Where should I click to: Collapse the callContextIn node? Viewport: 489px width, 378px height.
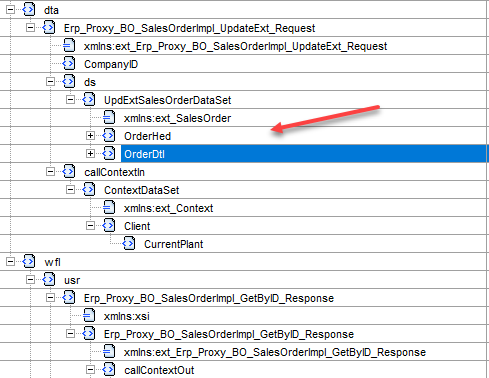tap(50, 172)
